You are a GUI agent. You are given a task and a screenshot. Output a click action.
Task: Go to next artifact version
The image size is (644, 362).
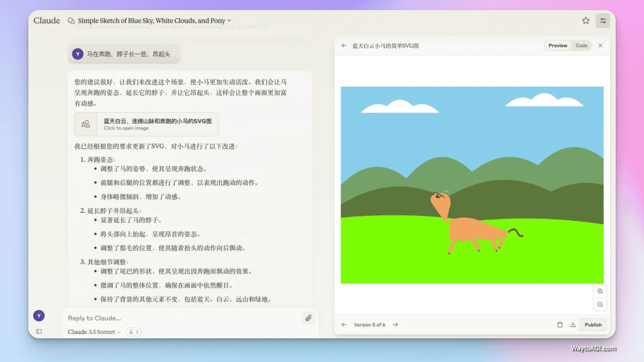395,324
